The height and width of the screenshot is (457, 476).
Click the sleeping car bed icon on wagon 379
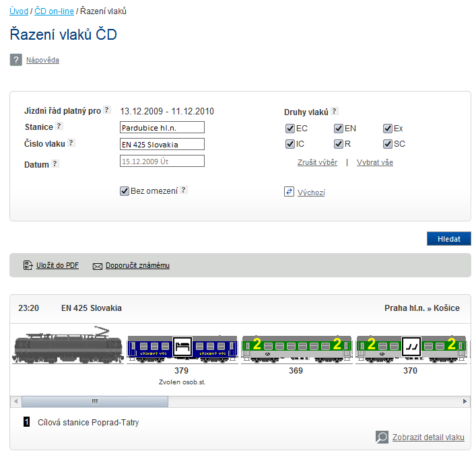tap(182, 347)
